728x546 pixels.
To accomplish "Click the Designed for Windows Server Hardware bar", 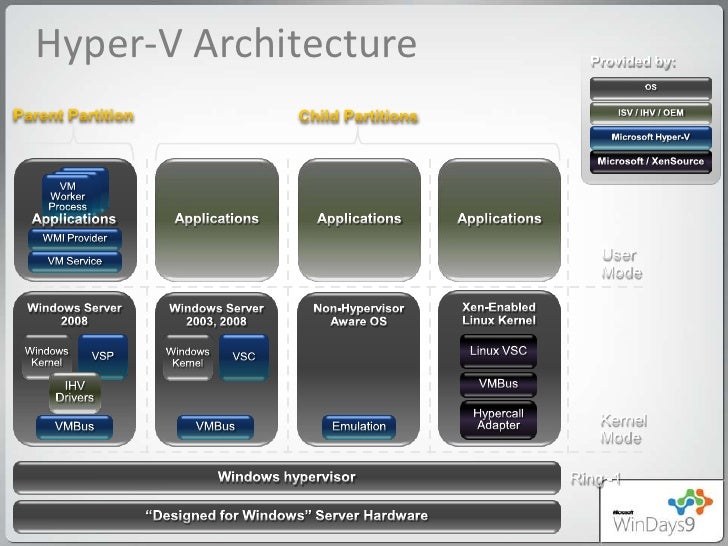I will click(x=287, y=516).
